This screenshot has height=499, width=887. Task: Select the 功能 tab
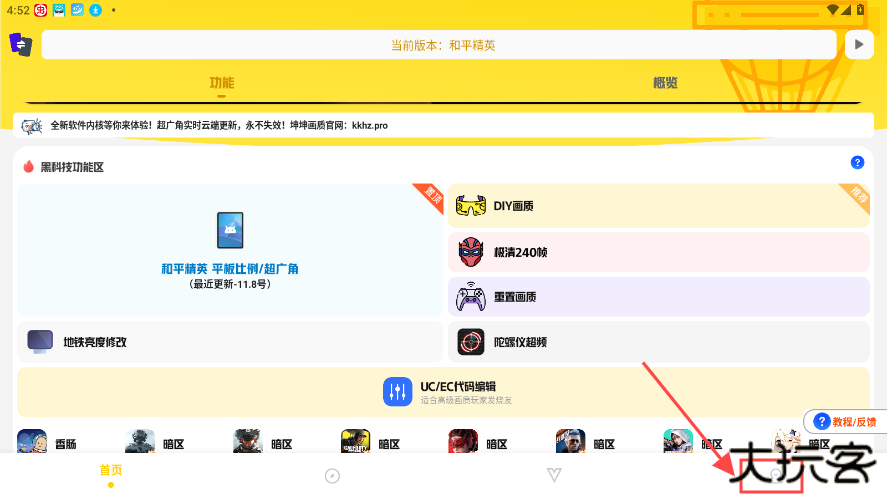point(221,83)
